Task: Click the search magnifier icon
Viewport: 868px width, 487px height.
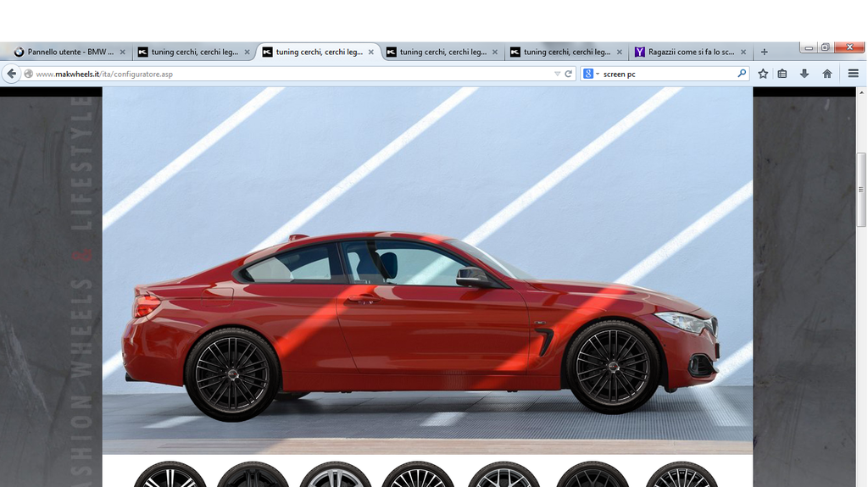Action: (x=741, y=73)
